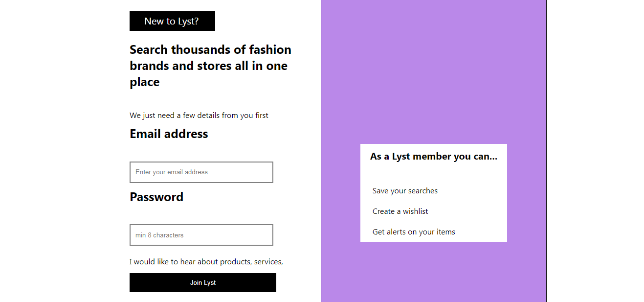
Task: Click inside the signup form area
Action: click(201, 206)
